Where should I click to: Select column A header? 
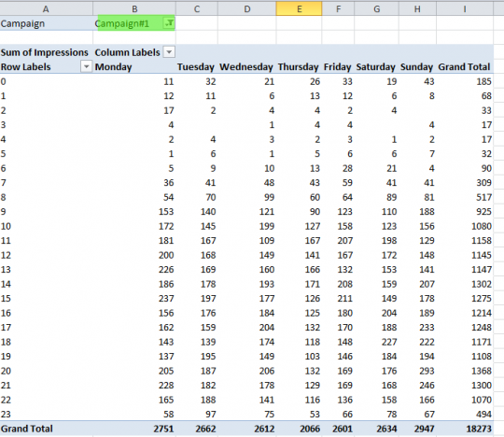[x=47, y=8]
